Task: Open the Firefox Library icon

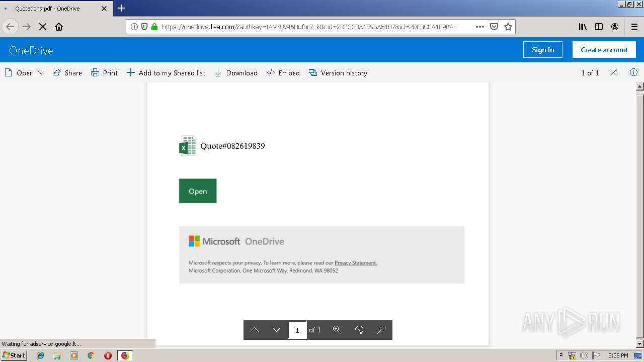Action: (583, 27)
